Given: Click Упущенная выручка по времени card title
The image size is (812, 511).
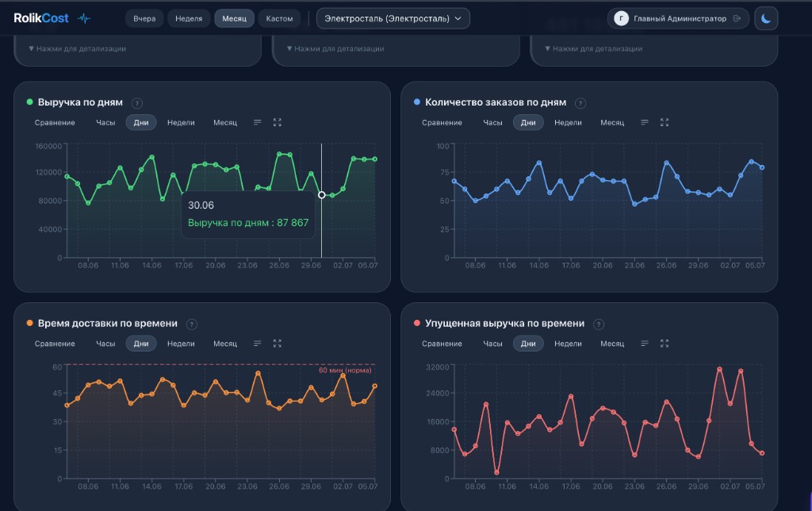Looking at the screenshot, I should tap(505, 324).
